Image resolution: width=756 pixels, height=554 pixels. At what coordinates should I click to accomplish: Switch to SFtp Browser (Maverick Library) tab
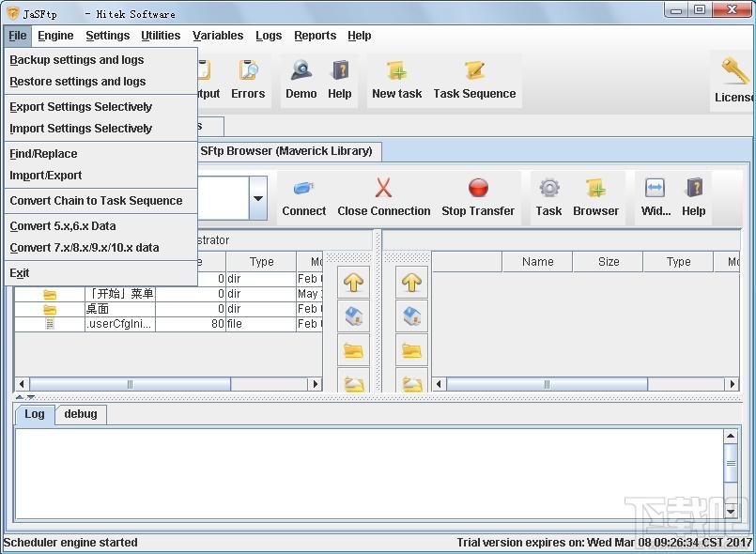[x=286, y=151]
